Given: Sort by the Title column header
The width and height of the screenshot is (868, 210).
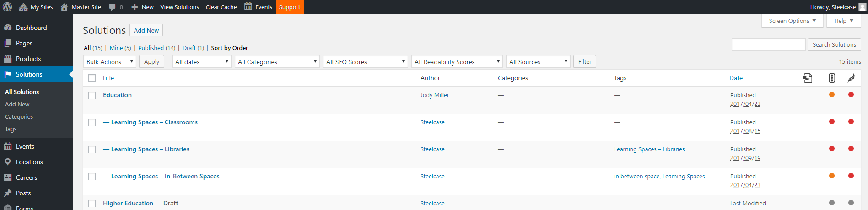Looking at the screenshot, I should pos(108,78).
